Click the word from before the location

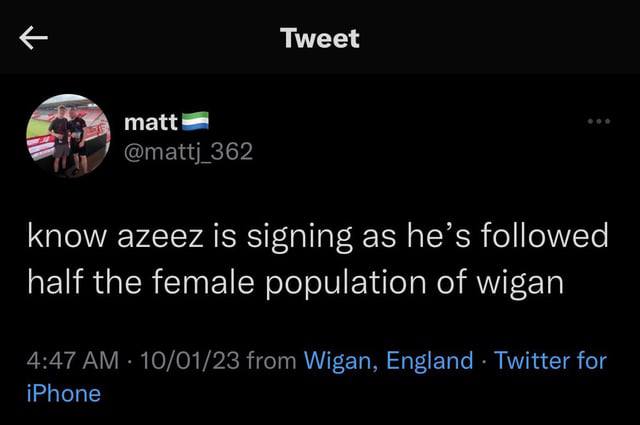pos(270,360)
